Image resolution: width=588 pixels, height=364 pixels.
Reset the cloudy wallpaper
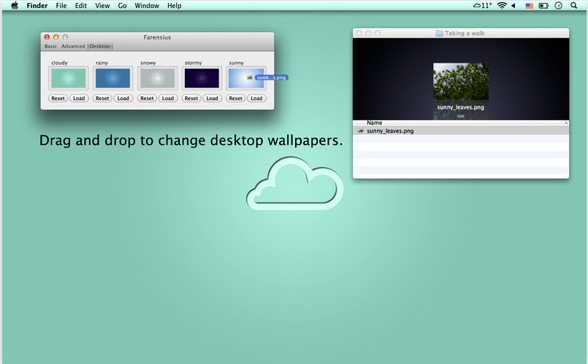(58, 98)
